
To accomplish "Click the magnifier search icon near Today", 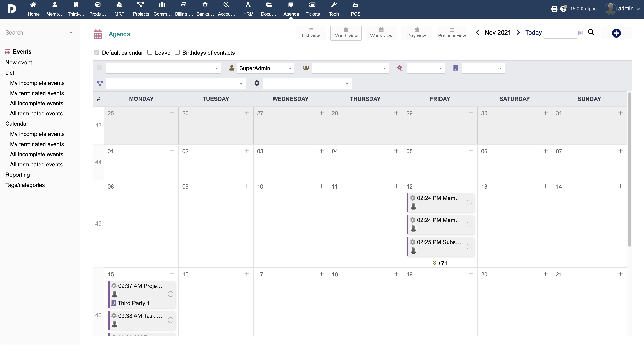I will click(591, 33).
